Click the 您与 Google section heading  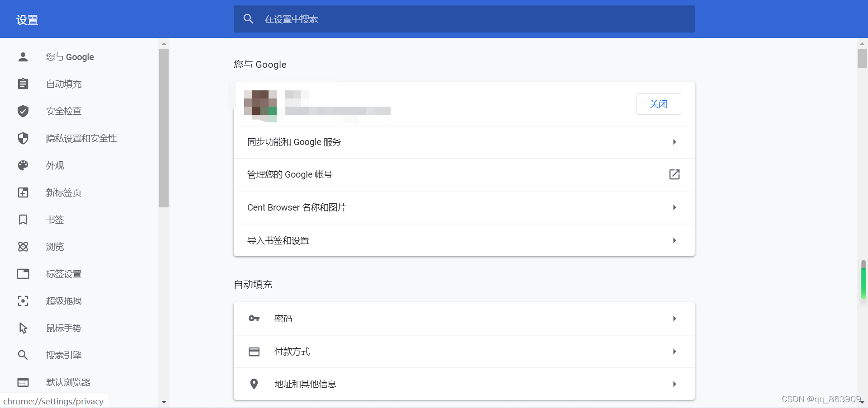[260, 65]
